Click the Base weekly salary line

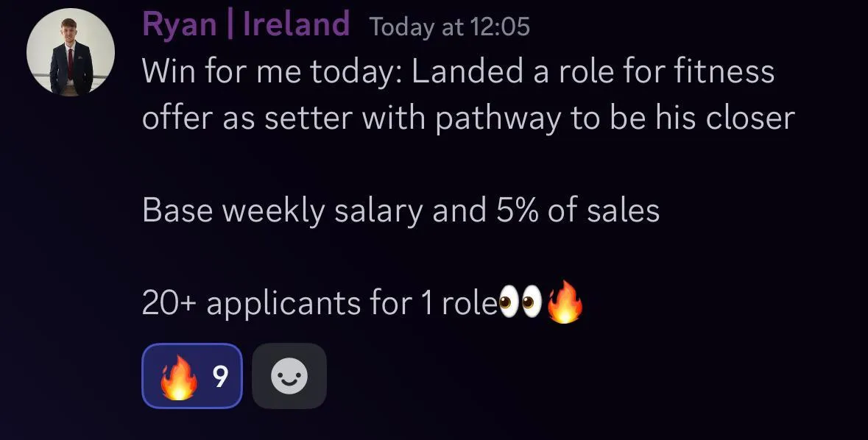click(401, 210)
